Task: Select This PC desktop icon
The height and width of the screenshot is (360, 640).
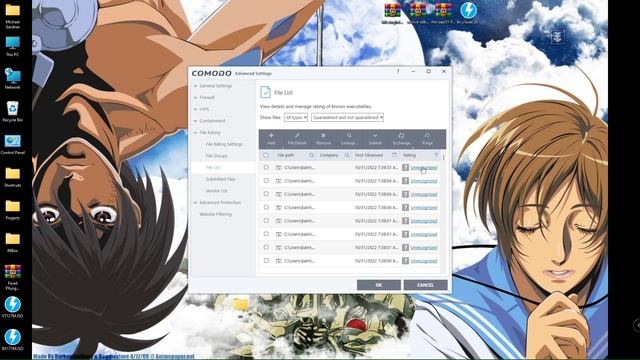Action: [x=13, y=47]
